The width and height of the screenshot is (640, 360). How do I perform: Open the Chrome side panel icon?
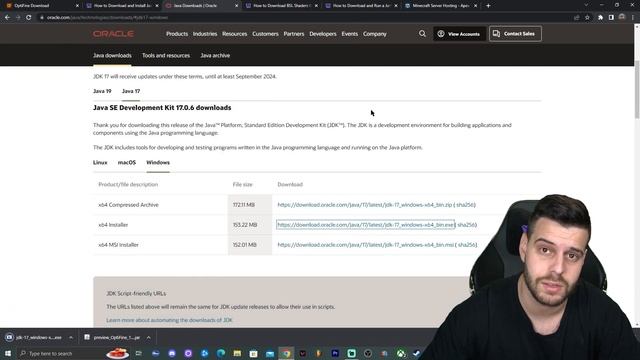611,18
